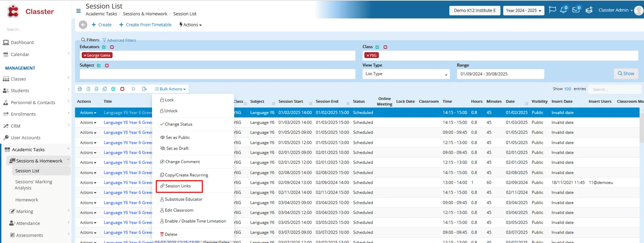The height and width of the screenshot is (243, 644).
Task: Click the layers-plus quick add icon
Action: [x=589, y=10]
